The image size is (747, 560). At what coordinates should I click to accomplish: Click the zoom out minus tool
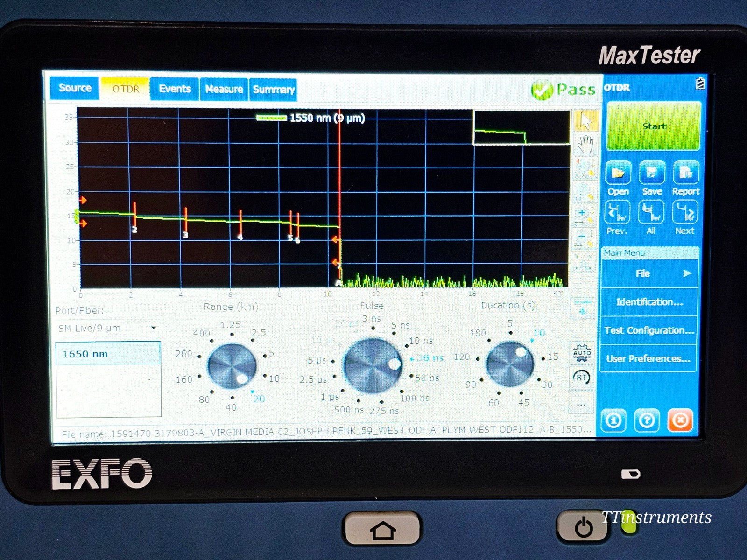click(x=585, y=239)
